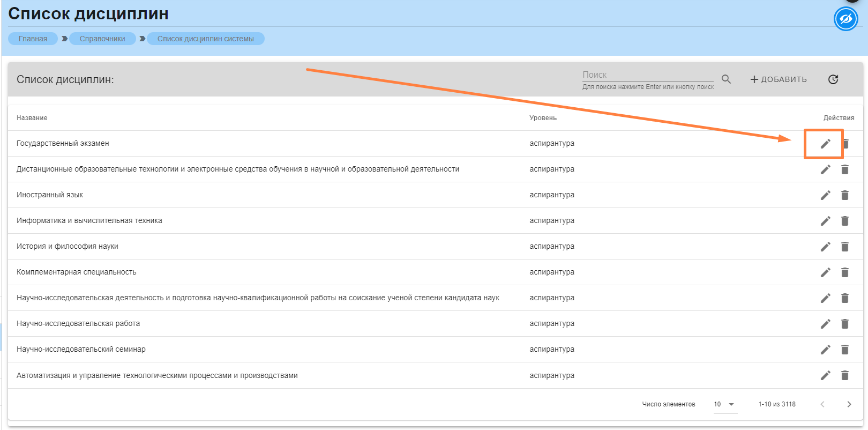This screenshot has width=868, height=430.
Task: Navigate to Справочники breadcrumb
Action: (102, 39)
